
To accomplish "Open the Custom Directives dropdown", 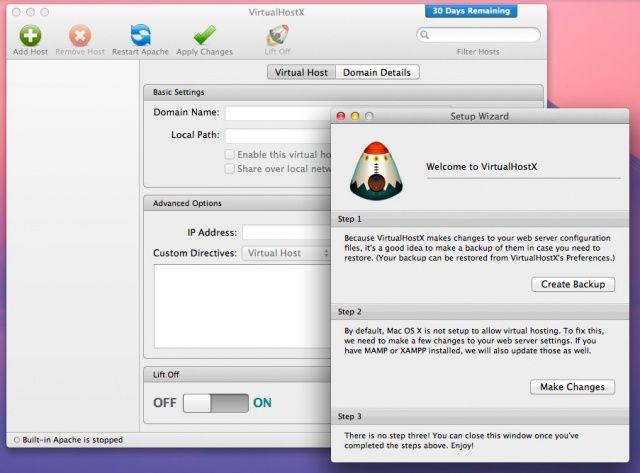I will pos(285,253).
